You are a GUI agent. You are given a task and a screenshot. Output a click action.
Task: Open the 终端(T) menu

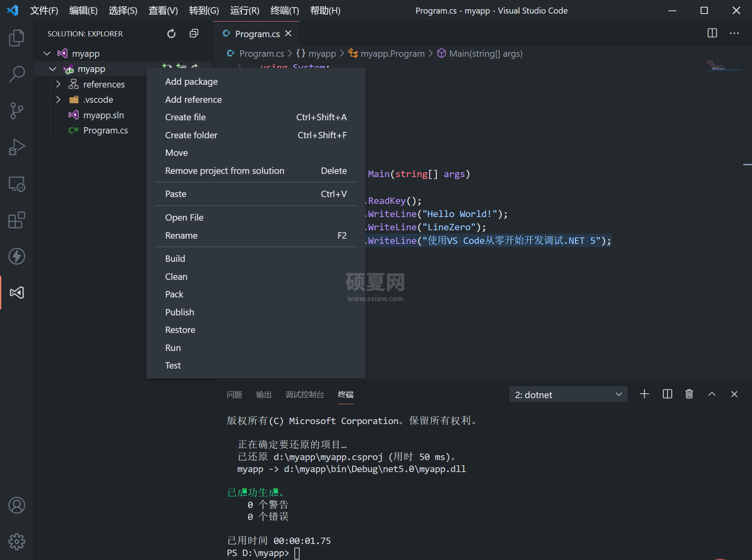[284, 11]
